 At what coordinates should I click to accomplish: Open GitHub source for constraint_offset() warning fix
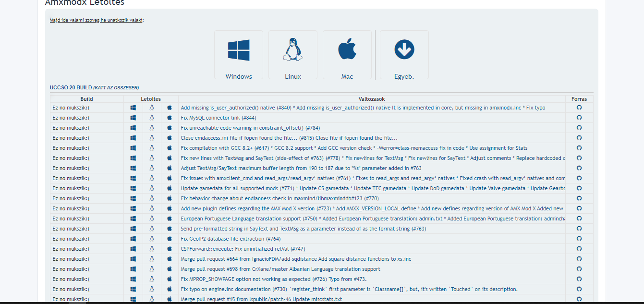tap(579, 128)
